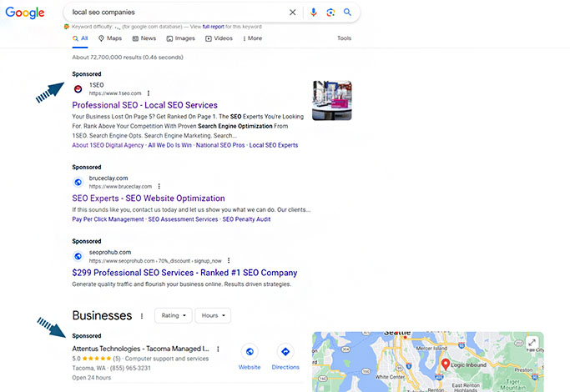Image resolution: width=570 pixels, height=392 pixels.
Task: Open the More search types menu
Action: coord(252,38)
